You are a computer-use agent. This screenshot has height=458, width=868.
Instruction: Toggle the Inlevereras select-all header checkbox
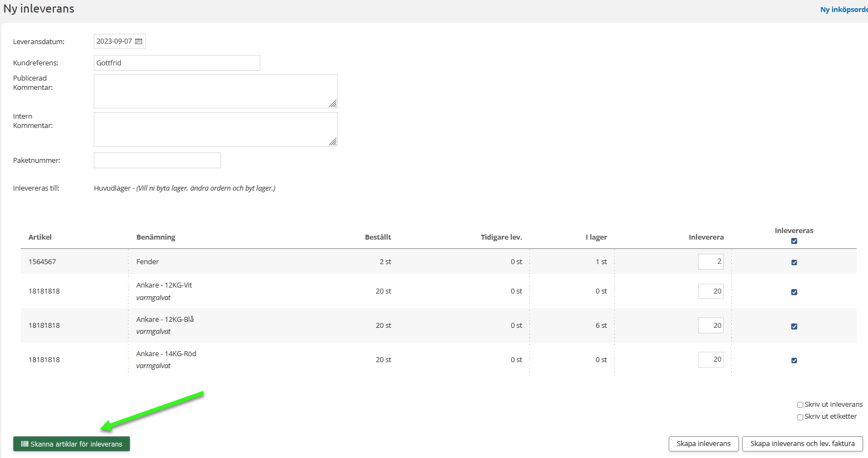[x=794, y=241]
